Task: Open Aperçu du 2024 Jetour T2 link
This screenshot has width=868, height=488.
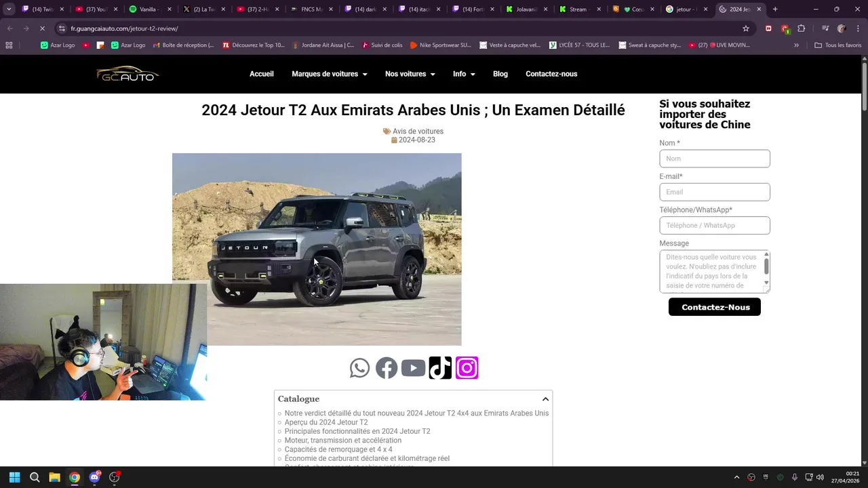Action: coord(326,422)
